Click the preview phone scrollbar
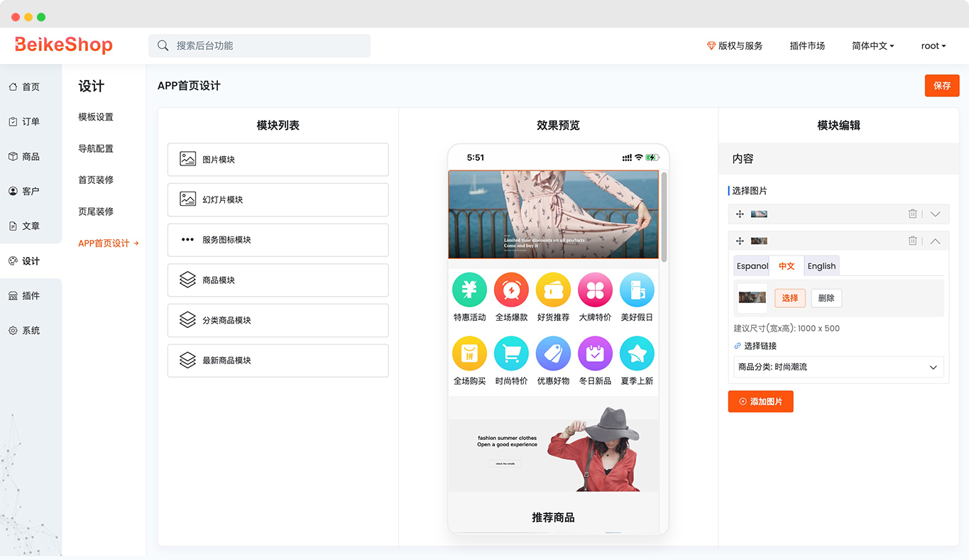This screenshot has height=560, width=969. (x=664, y=216)
